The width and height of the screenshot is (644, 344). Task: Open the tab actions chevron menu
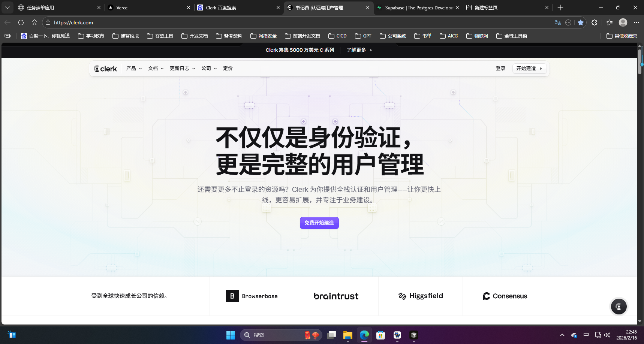pos(7,7)
